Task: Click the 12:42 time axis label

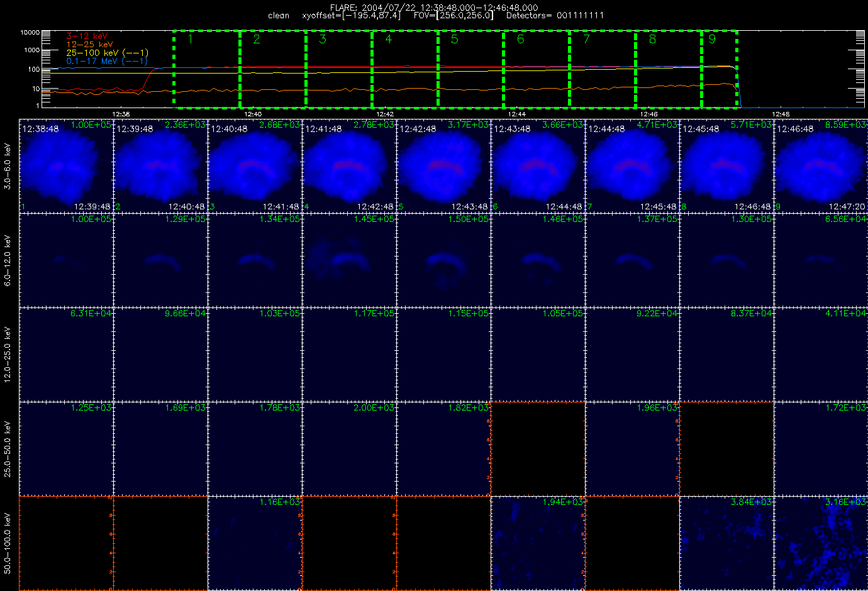Action: click(x=384, y=114)
